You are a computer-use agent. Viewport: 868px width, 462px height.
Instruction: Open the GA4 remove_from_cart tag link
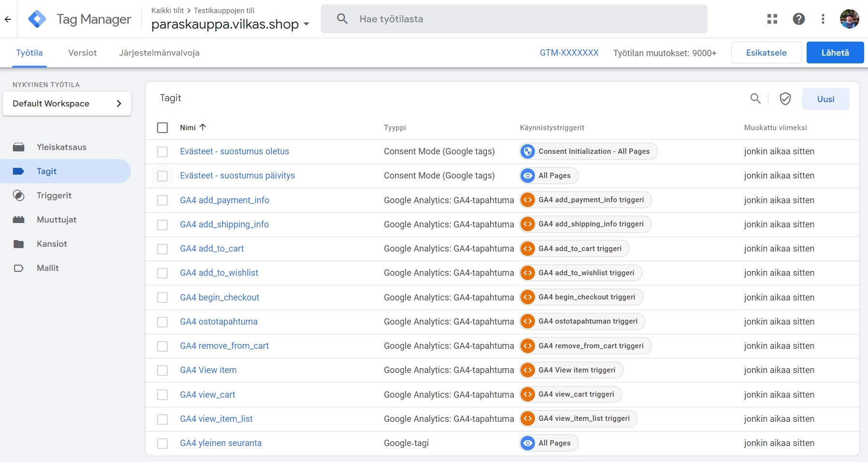pos(224,346)
